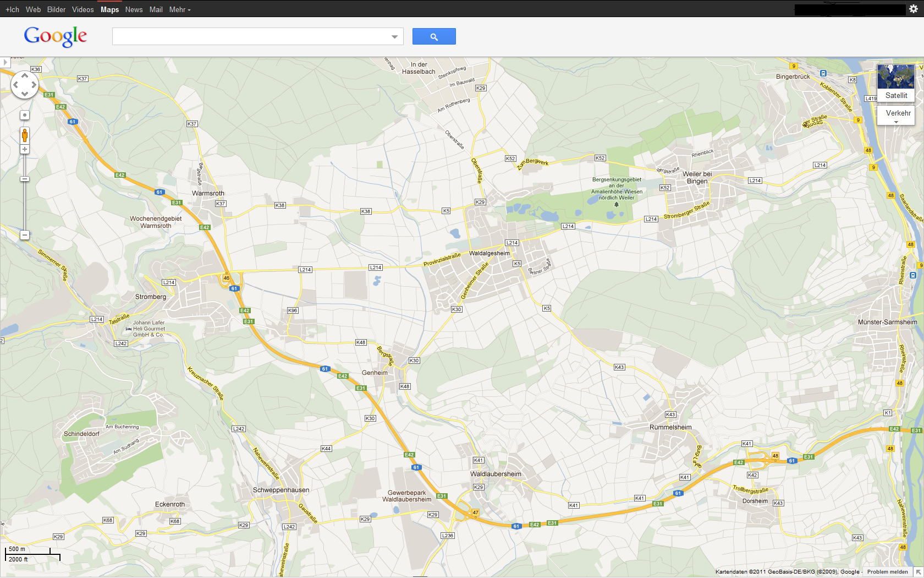Open the Mehr dropdown menu

pos(180,9)
